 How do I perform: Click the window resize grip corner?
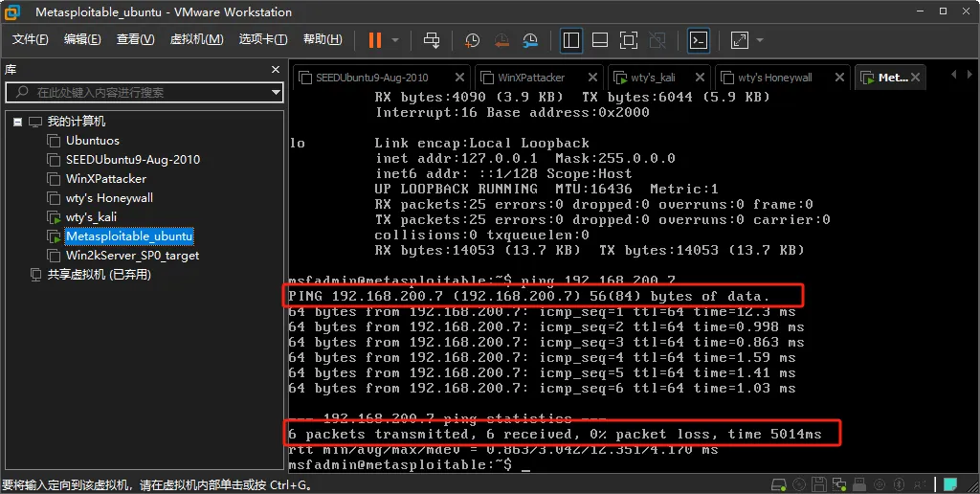point(972,486)
